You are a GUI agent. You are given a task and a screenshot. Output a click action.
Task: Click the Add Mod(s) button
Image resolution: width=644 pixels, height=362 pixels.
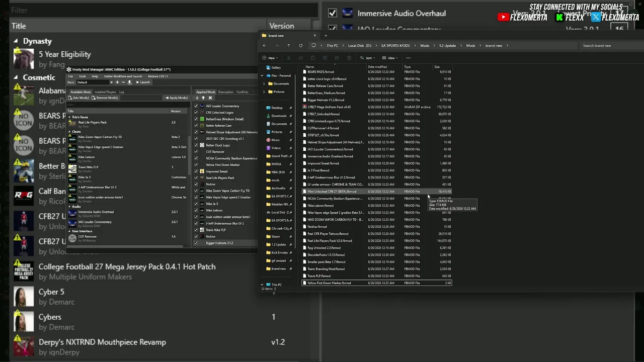[79, 98]
